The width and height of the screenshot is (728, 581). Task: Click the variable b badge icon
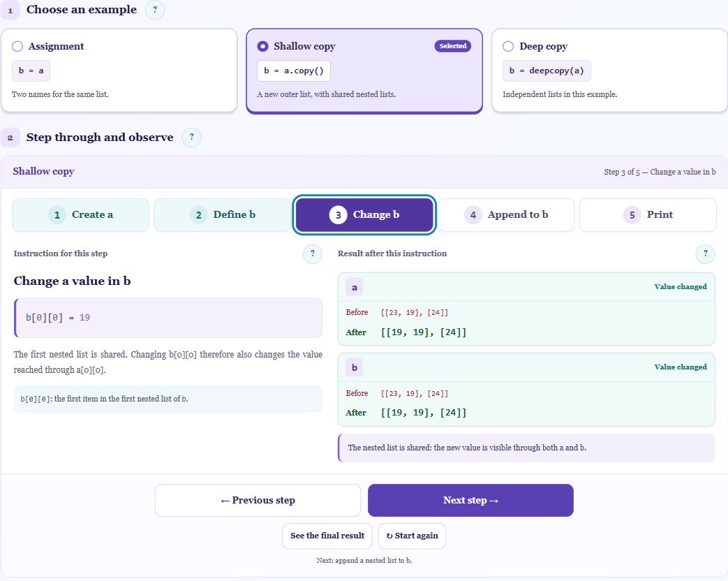[x=355, y=367]
